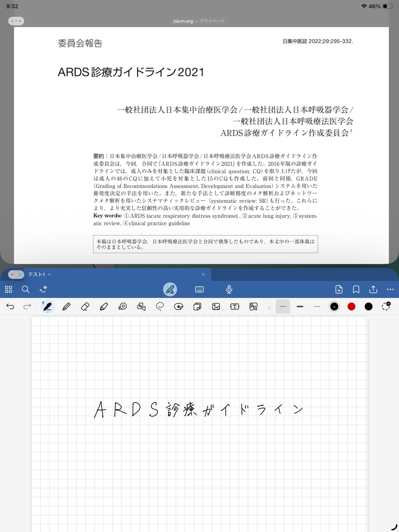Image resolution: width=399 pixels, height=532 pixels.
Task: Expand the selected black color options
Action: [334, 306]
